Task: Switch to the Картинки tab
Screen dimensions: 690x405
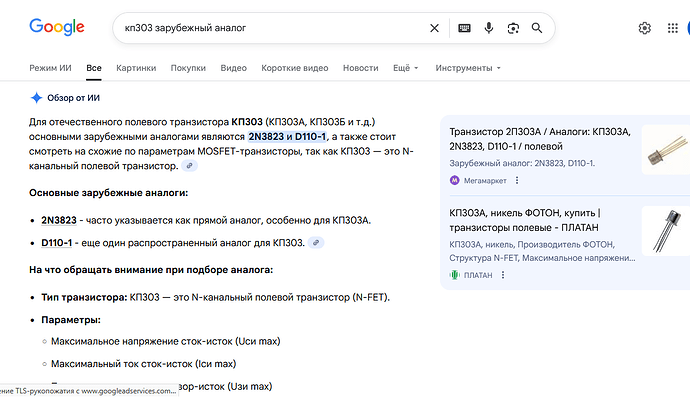Action: click(x=136, y=68)
